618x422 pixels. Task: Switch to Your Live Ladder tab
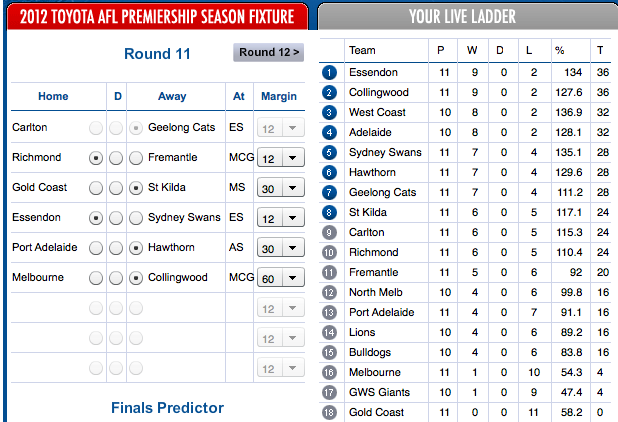click(x=468, y=17)
